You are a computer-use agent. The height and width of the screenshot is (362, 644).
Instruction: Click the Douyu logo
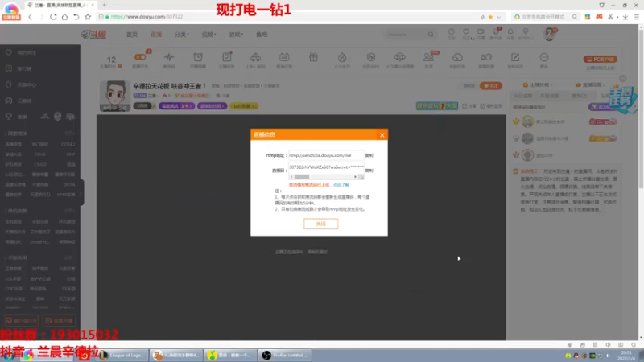(93, 35)
